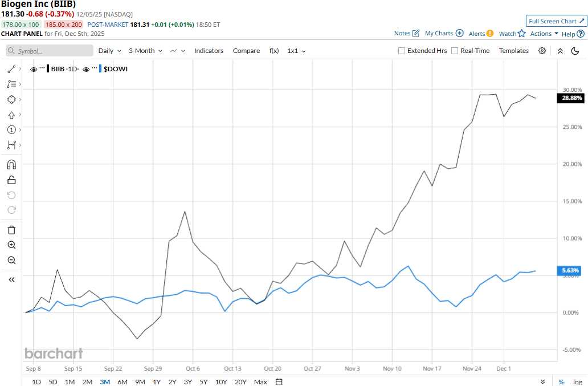Open the 1x1 grid layout dropdown
The image size is (588, 386).
point(296,51)
